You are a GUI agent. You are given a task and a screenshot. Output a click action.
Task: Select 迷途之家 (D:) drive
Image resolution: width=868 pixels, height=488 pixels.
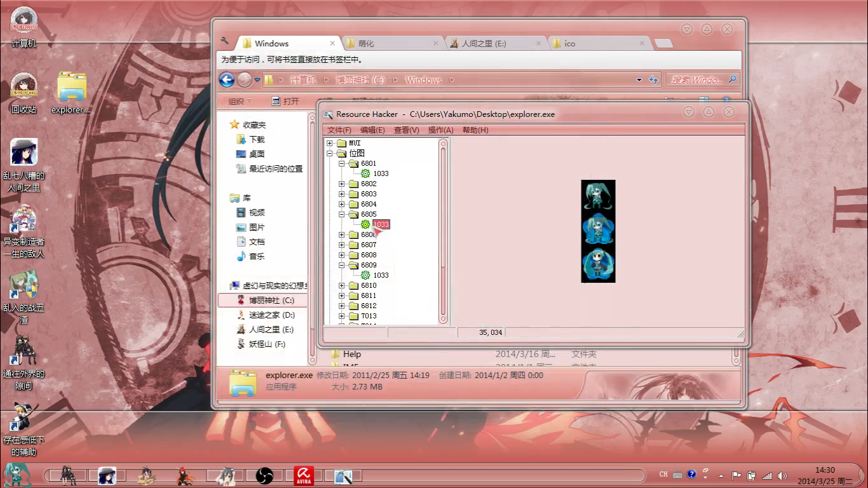point(272,315)
